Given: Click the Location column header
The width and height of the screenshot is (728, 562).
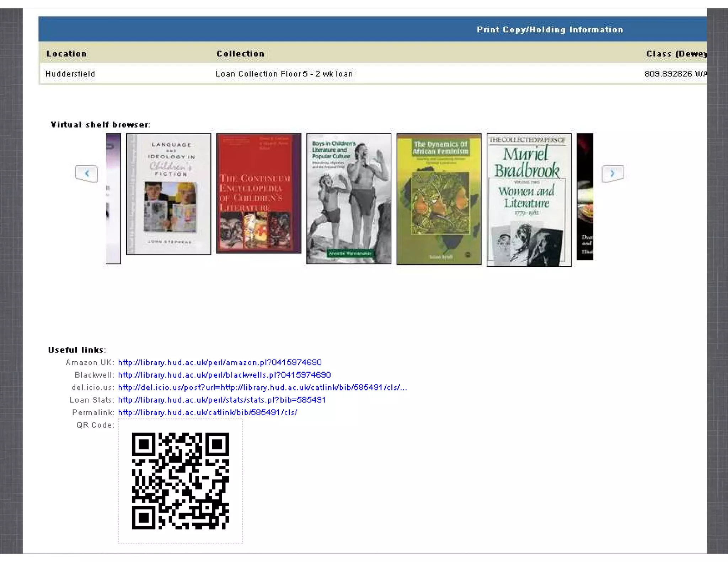Looking at the screenshot, I should [66, 54].
